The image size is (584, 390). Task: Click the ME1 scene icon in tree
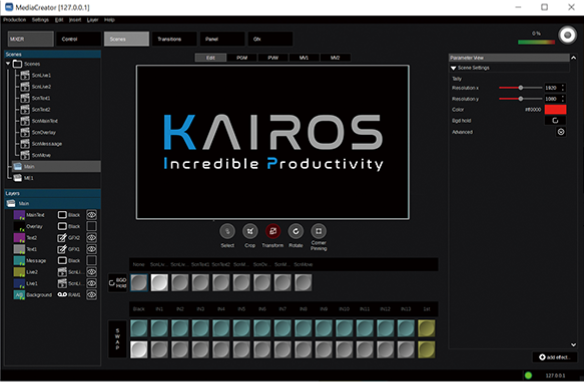(x=18, y=178)
